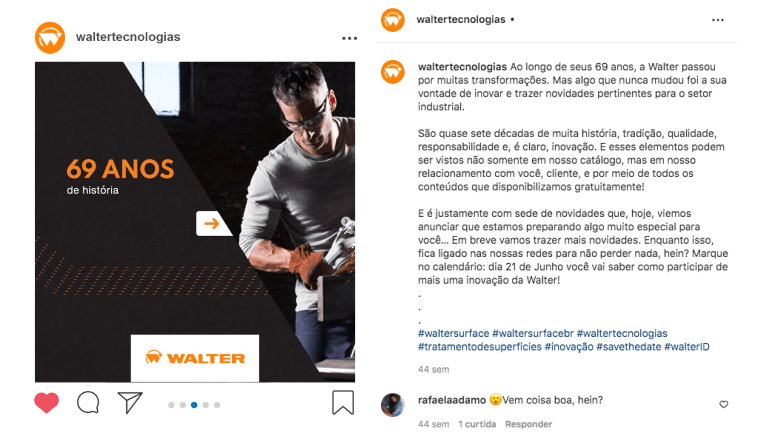Jump to first carousel dot

pos(171,405)
